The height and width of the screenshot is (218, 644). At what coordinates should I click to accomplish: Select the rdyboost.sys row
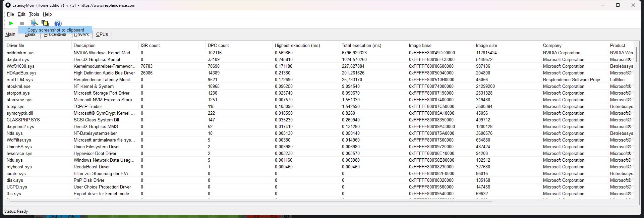pyautogui.click(x=319, y=167)
